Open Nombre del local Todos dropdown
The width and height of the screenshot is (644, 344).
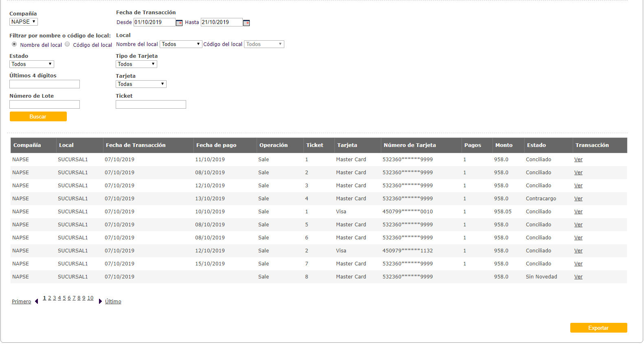[181, 44]
